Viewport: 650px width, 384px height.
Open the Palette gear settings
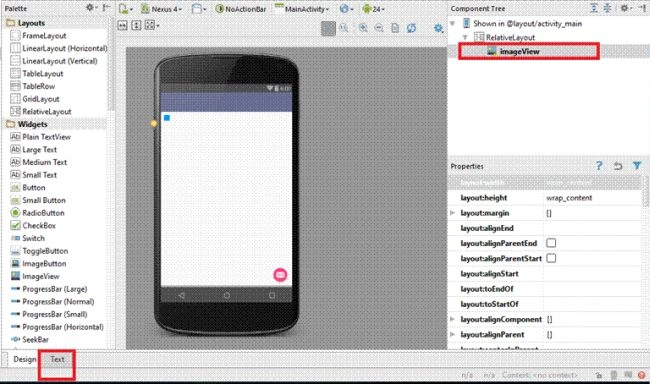(91, 7)
